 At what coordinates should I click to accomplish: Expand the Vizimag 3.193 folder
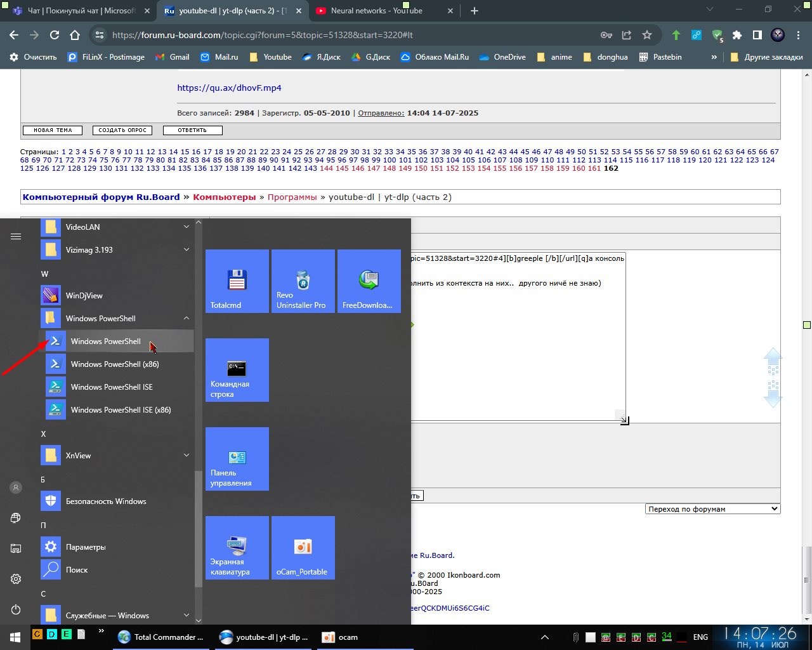tap(117, 250)
